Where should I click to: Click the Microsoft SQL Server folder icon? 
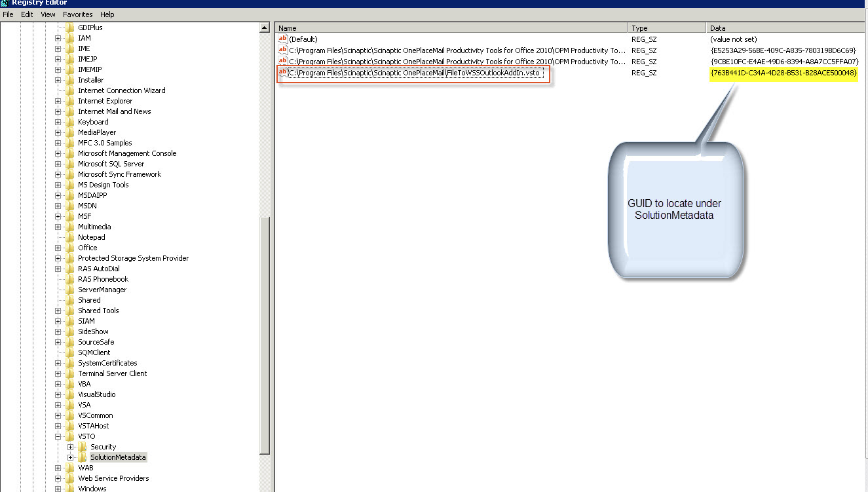point(70,164)
